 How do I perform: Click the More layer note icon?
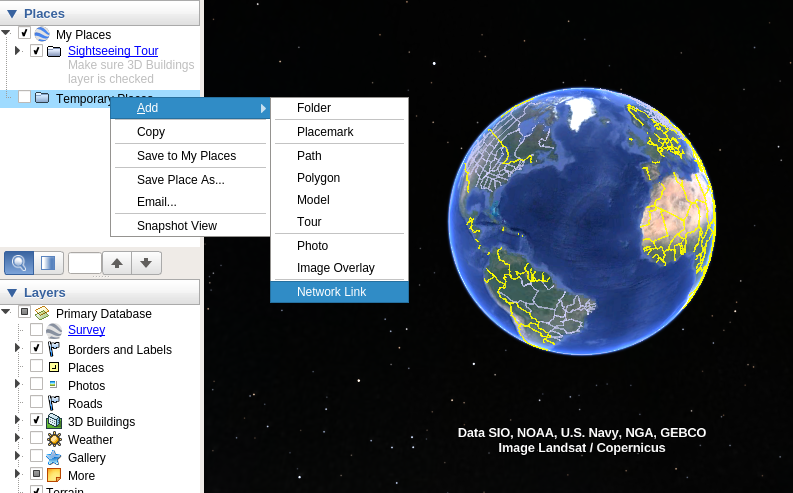(x=54, y=475)
